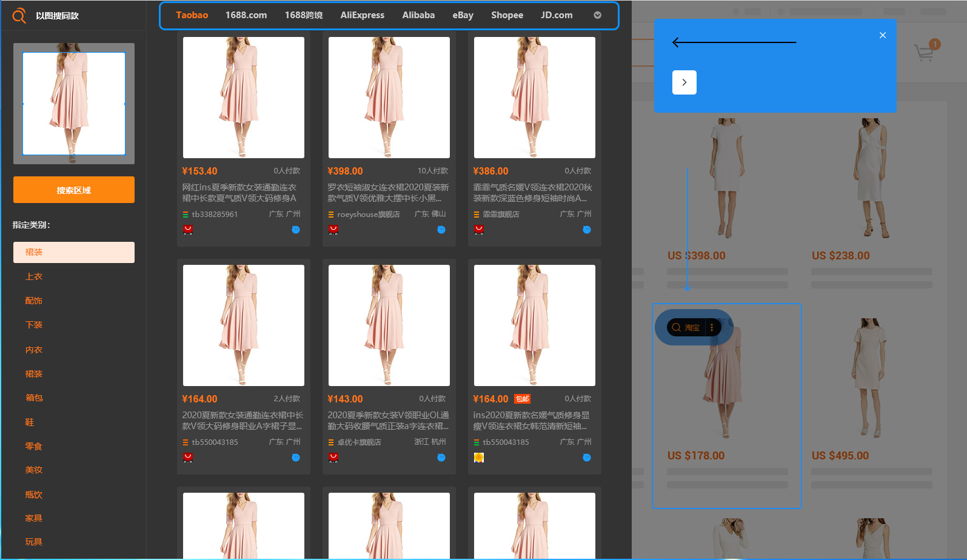Click the 以图搜同款 magnifier logo icon
This screenshot has width=967, height=560.
(x=19, y=16)
